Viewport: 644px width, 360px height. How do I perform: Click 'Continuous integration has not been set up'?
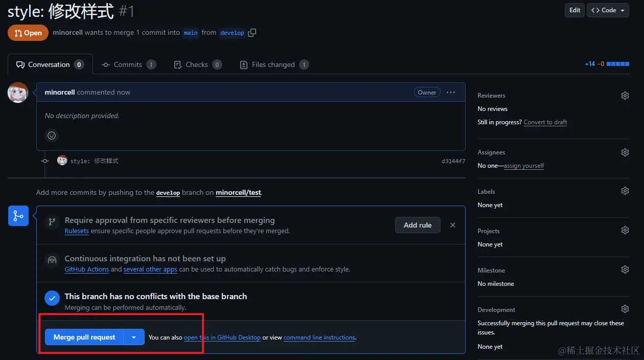click(145, 259)
